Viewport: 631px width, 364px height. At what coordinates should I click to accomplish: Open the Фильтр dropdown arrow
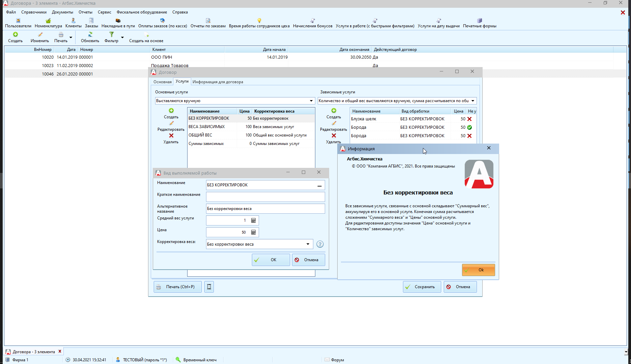122,37
